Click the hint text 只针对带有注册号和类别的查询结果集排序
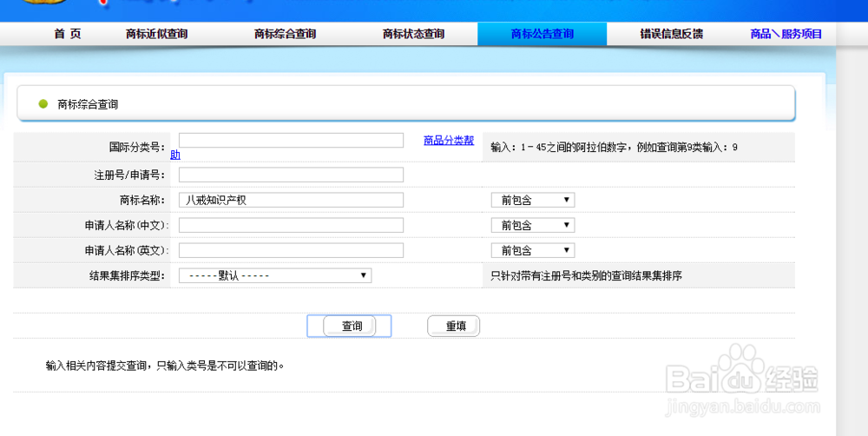 [x=586, y=275]
